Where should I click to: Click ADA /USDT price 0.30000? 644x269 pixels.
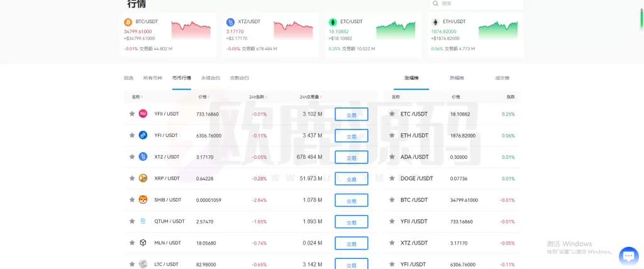[x=458, y=157]
